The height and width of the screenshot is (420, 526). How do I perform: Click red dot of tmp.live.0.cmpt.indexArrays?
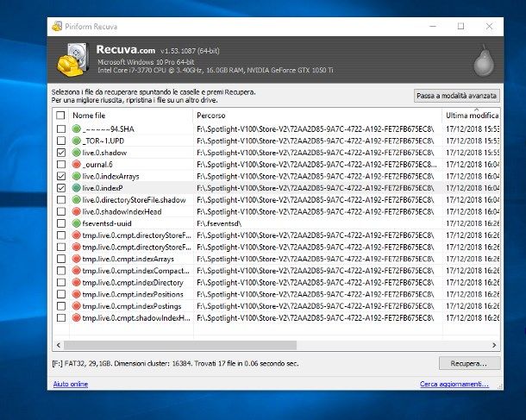coord(77,259)
